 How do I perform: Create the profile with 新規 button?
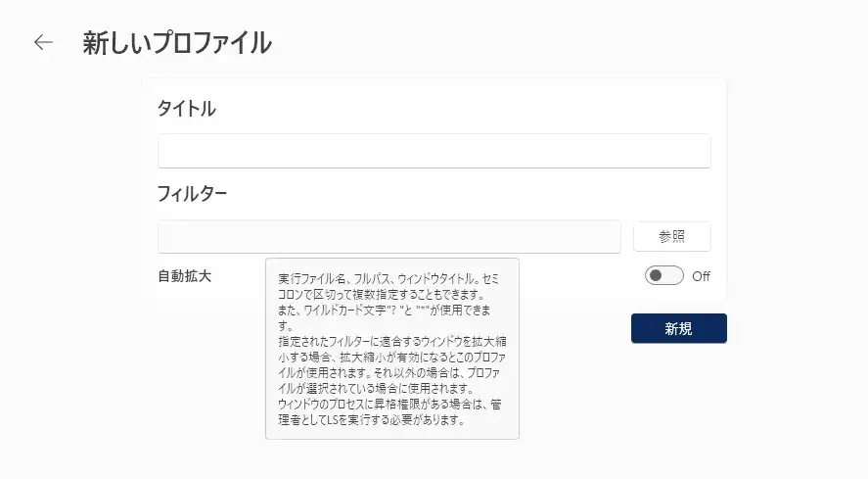(678, 329)
